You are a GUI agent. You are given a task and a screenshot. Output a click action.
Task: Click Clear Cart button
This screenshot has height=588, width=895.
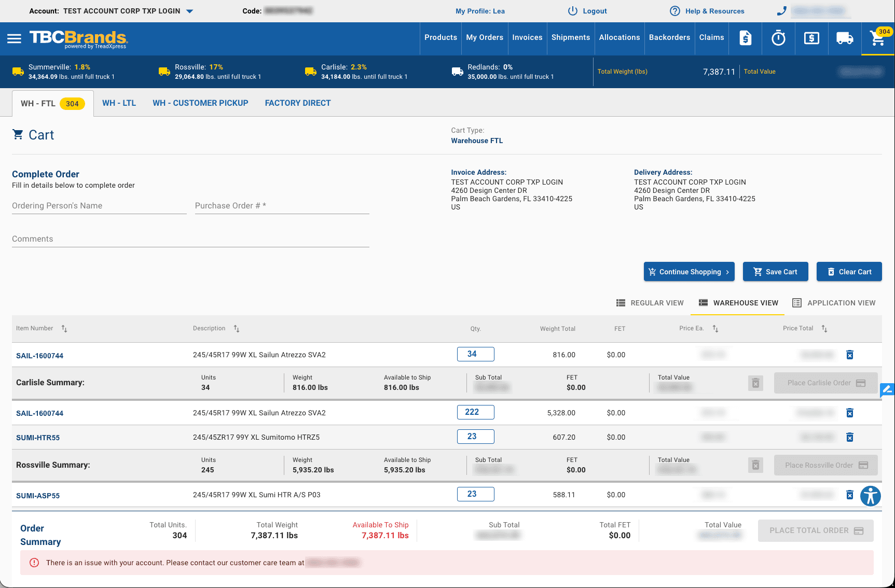click(x=849, y=272)
